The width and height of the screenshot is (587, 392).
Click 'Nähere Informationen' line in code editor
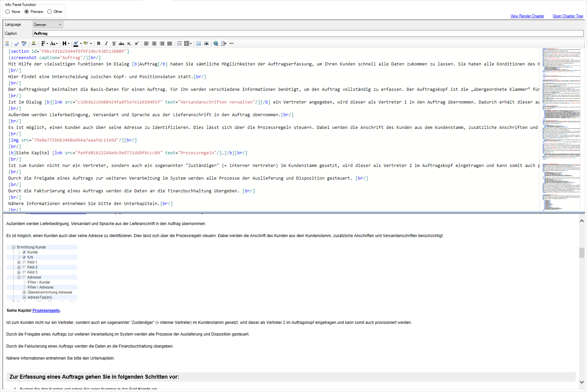pyautogui.click(x=90, y=204)
